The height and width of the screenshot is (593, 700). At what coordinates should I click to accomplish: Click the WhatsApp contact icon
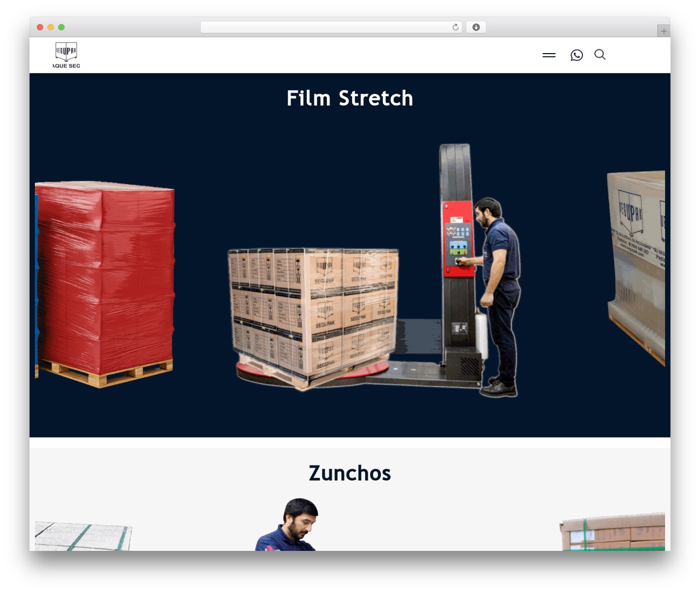(576, 55)
